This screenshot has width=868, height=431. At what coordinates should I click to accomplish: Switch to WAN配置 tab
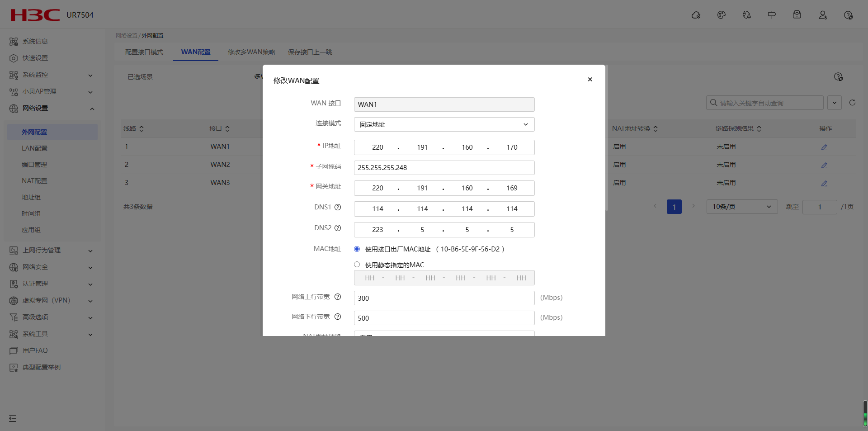(196, 52)
